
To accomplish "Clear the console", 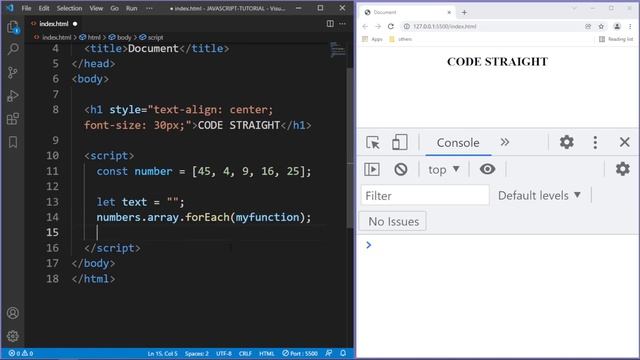I will 400,169.
